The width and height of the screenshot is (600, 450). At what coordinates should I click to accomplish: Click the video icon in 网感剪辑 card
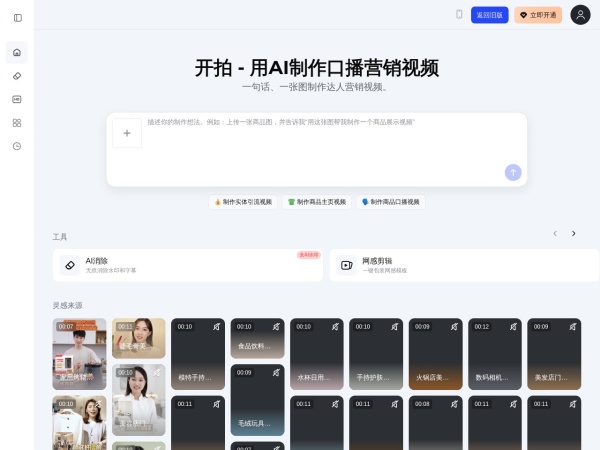pos(347,265)
